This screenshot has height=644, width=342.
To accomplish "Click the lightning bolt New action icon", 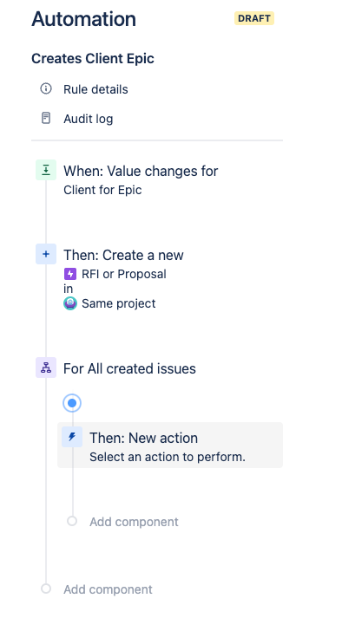I will [72, 437].
